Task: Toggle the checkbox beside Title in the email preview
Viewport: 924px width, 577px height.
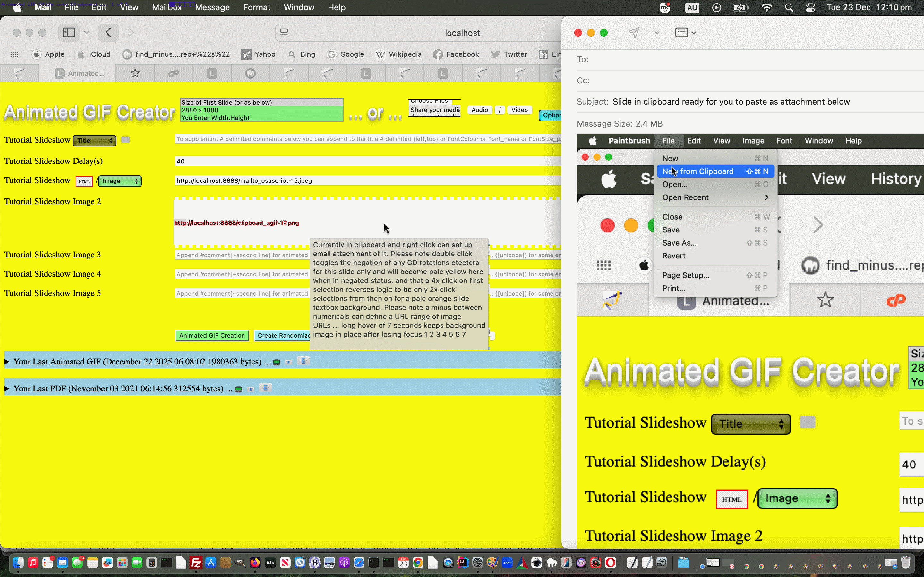Action: pos(808,422)
